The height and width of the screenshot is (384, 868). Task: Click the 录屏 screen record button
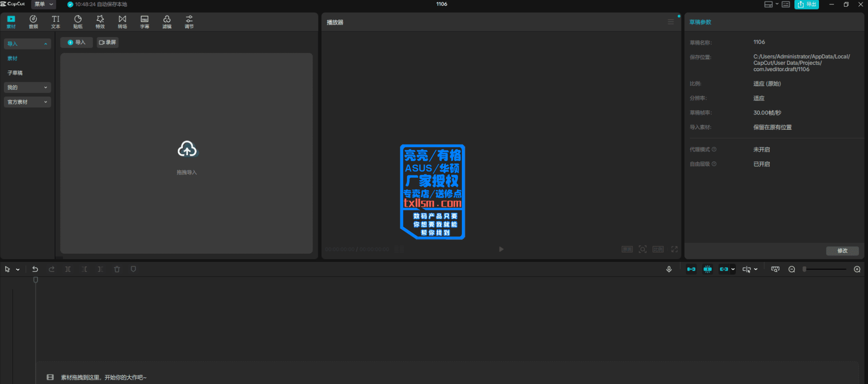coord(108,42)
